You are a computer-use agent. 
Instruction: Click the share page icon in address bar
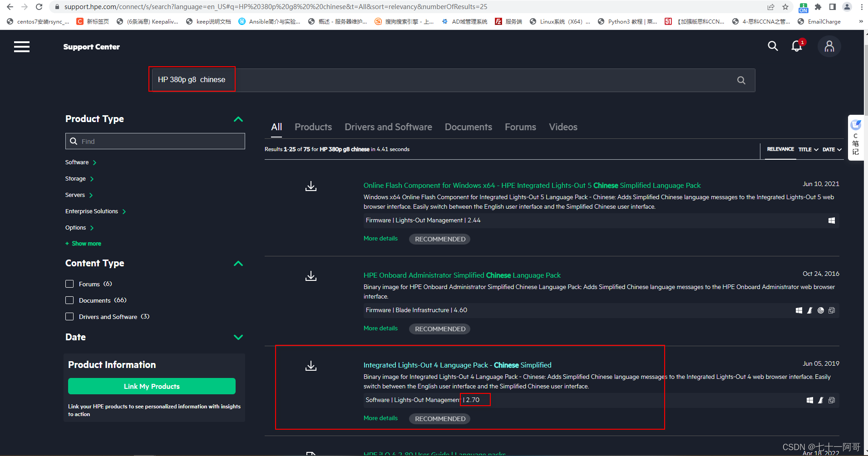click(771, 7)
